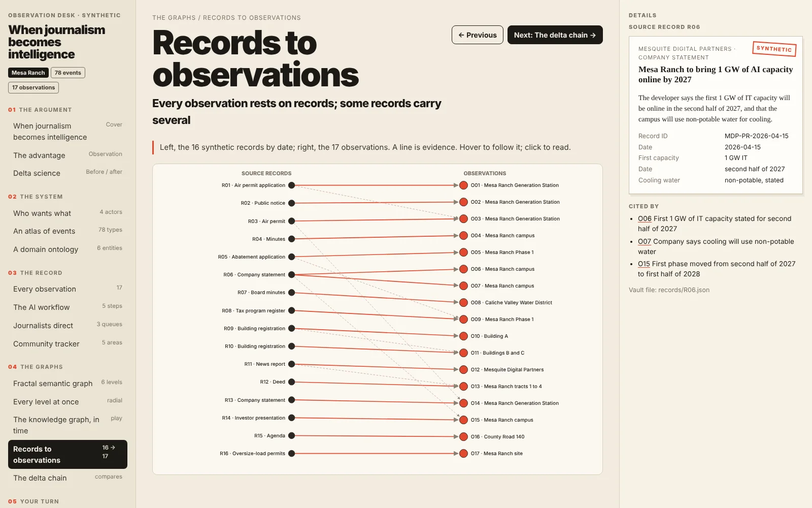
Task: Select the O10 Building A observation node
Action: 463,336
